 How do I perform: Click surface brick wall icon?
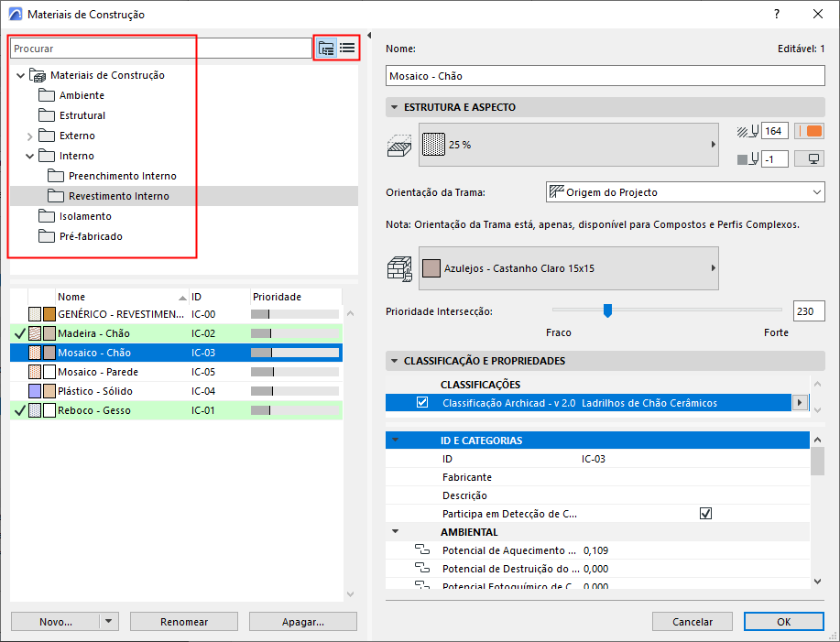[399, 268]
